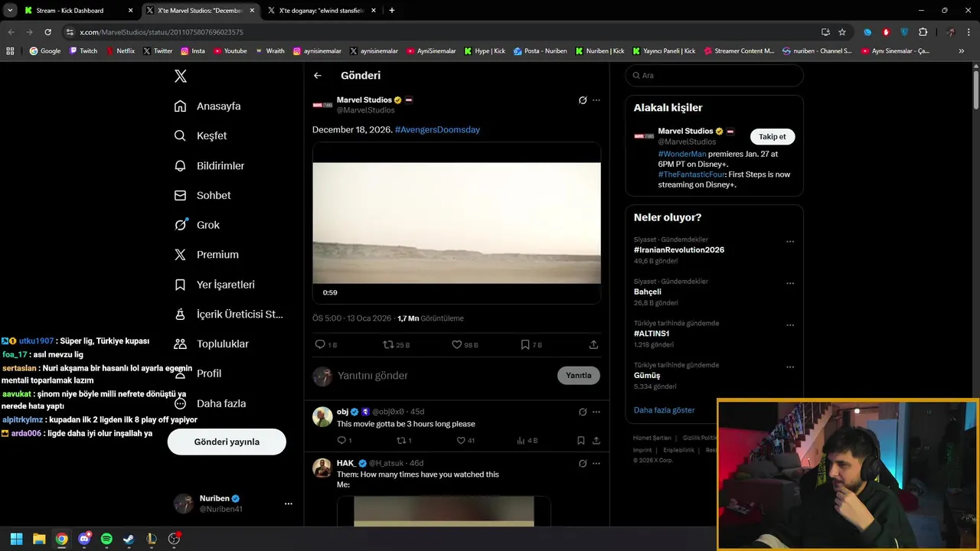Open Spotify from taskbar

pyautogui.click(x=106, y=539)
